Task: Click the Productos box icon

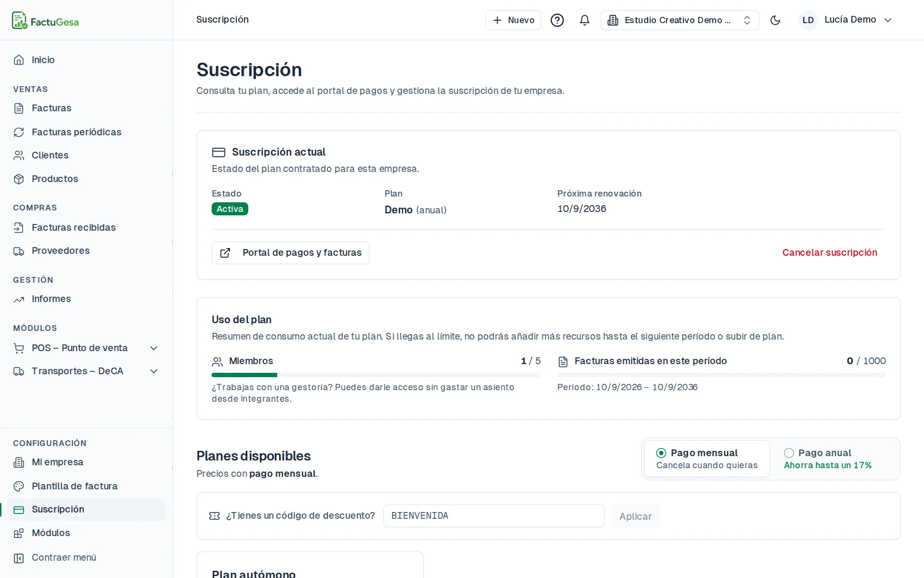Action: pyautogui.click(x=19, y=179)
